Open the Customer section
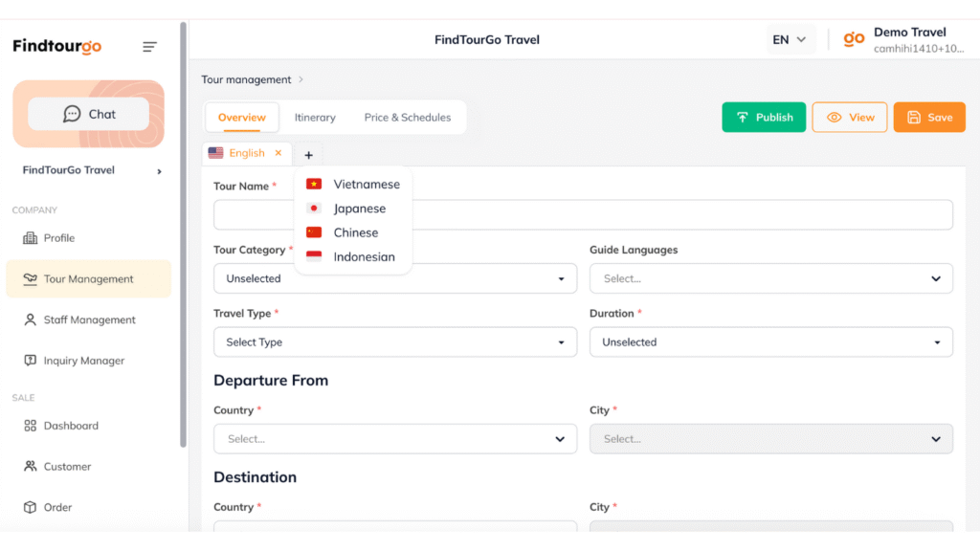Image resolution: width=980 pixels, height=551 pixels. pyautogui.click(x=67, y=467)
